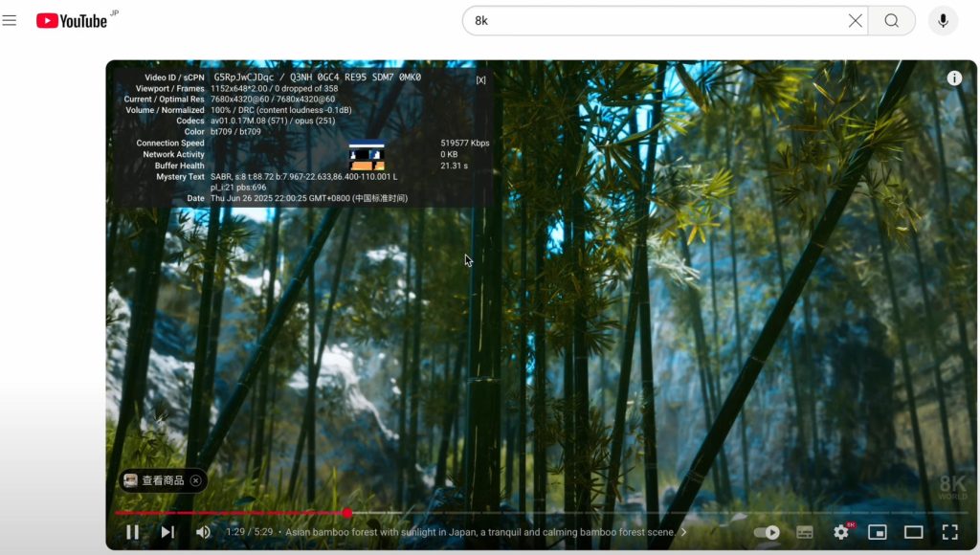Skip to the next video
980x555 pixels.
click(167, 532)
